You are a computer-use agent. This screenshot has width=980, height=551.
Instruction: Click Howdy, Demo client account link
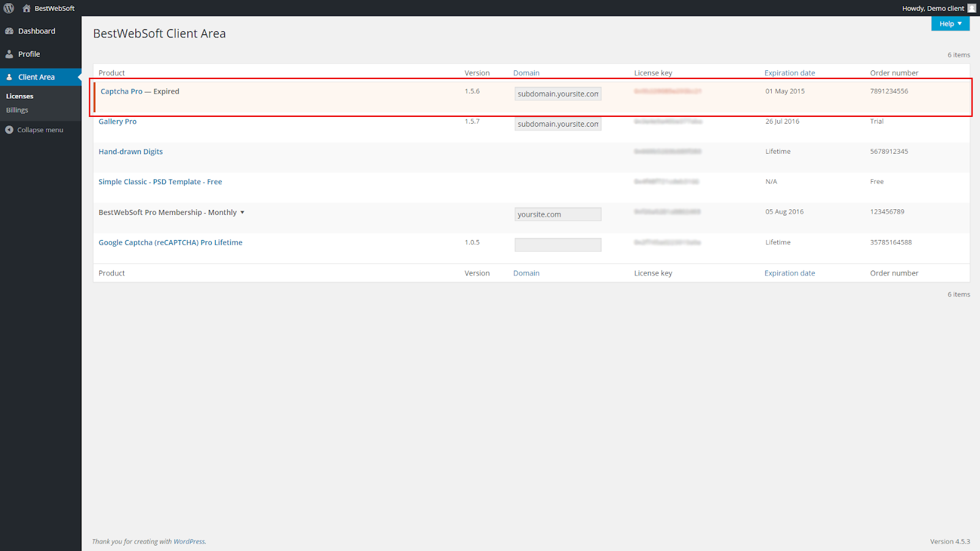[x=933, y=9]
